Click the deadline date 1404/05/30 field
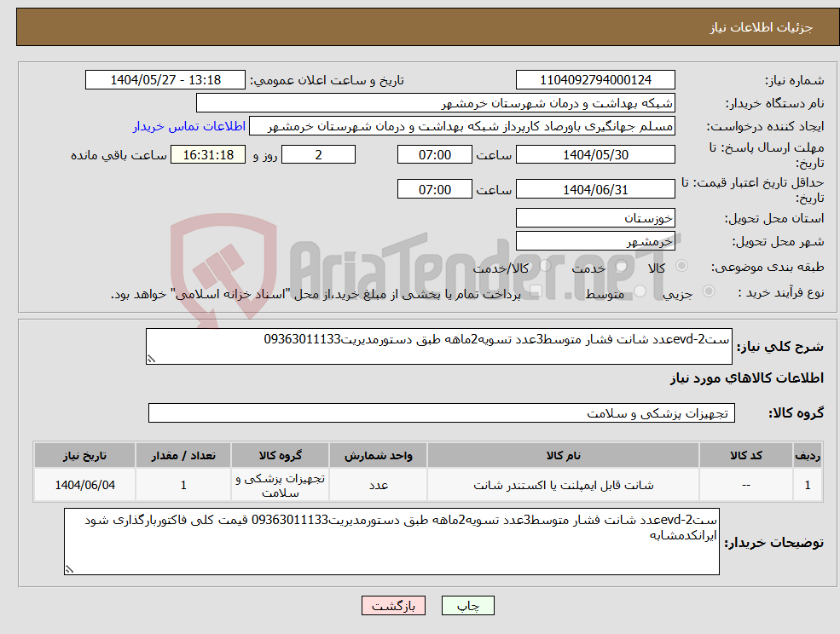 point(595,154)
